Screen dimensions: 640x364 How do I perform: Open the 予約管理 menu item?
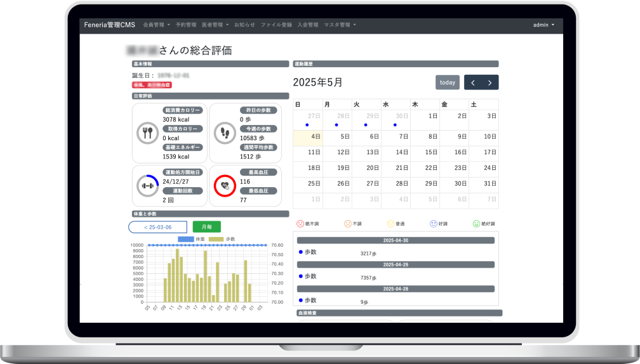186,25
